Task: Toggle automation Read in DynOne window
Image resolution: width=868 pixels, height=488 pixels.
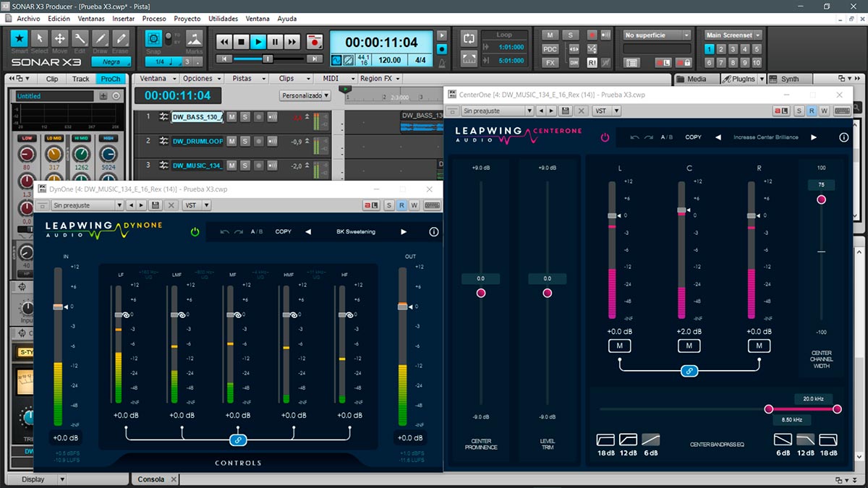Action: 401,205
